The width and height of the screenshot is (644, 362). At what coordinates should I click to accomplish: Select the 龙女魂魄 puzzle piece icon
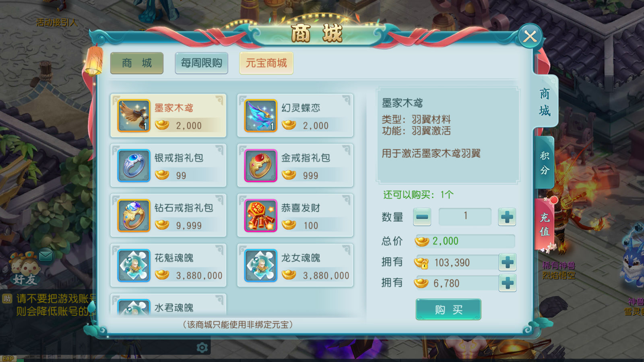tap(261, 265)
